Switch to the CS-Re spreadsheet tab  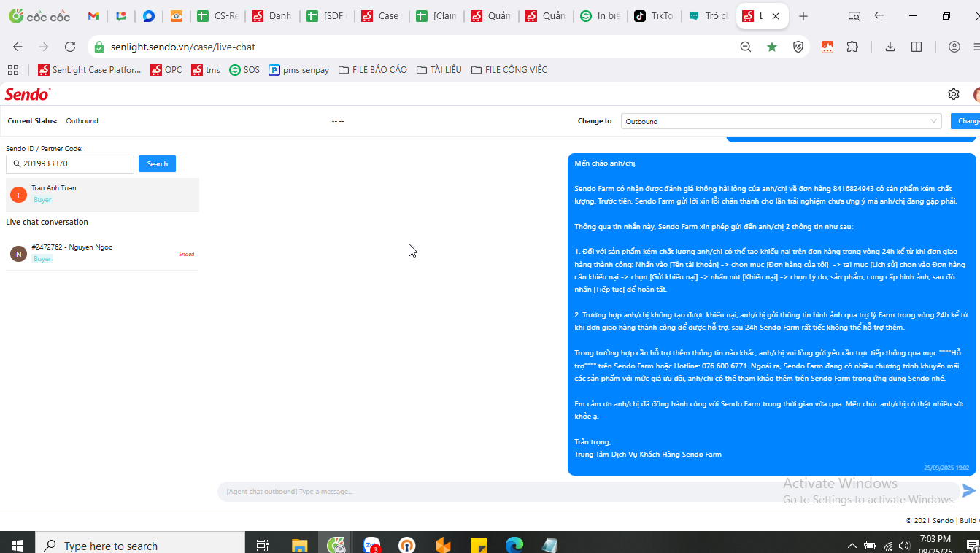[217, 16]
